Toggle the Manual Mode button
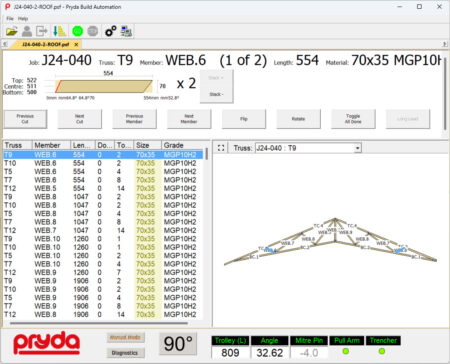Screen dimensions: 450x364 click(126, 337)
